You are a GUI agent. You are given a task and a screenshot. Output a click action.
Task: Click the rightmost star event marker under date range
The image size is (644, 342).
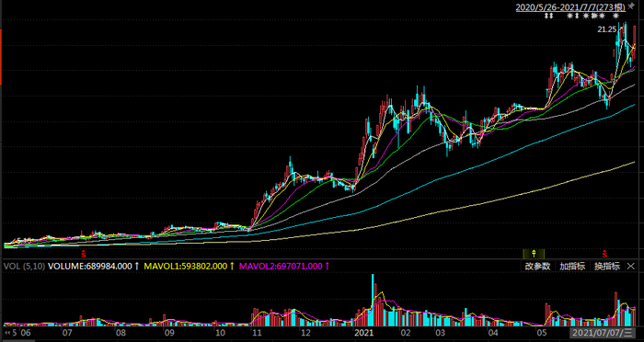coord(615,16)
